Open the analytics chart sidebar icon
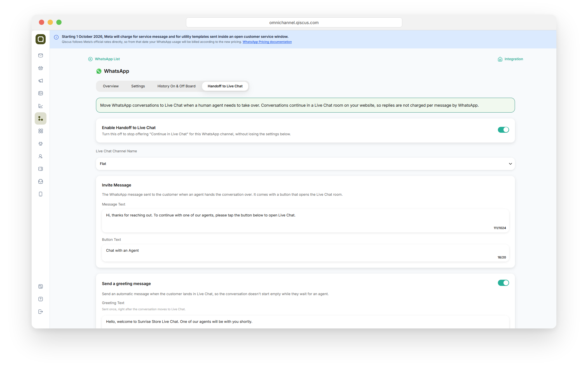This screenshot has height=378, width=588. click(41, 106)
